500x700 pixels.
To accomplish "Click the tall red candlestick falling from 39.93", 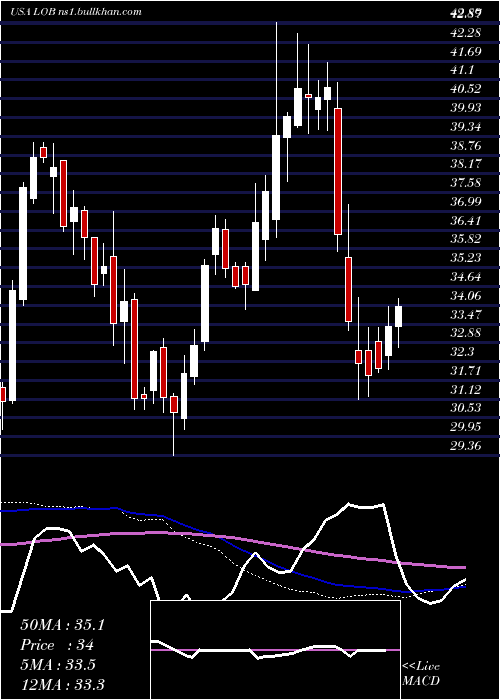I will [x=338, y=171].
